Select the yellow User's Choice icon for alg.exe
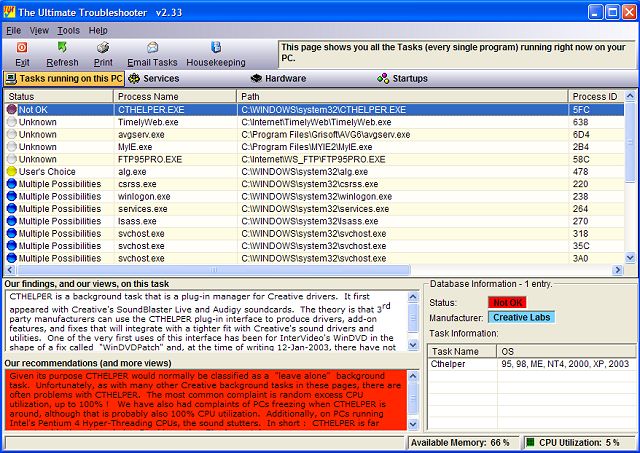Viewport: 640px width, 453px height. coord(12,172)
